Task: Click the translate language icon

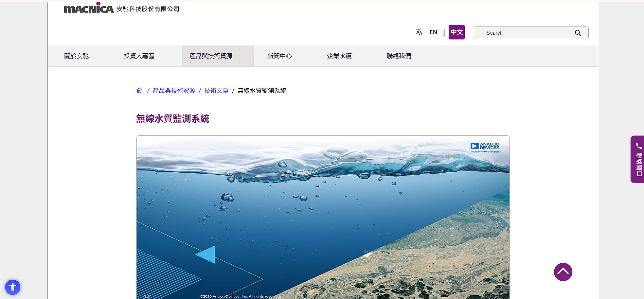Action: [419, 32]
